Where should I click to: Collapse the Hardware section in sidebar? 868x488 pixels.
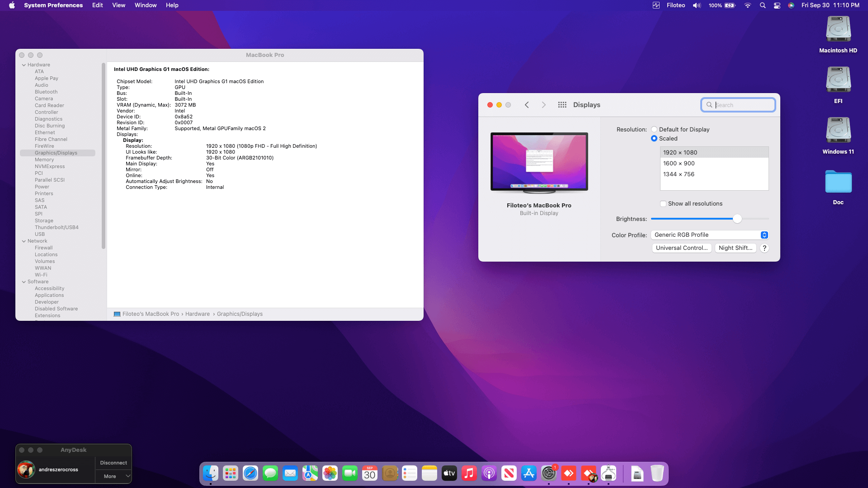click(x=24, y=65)
